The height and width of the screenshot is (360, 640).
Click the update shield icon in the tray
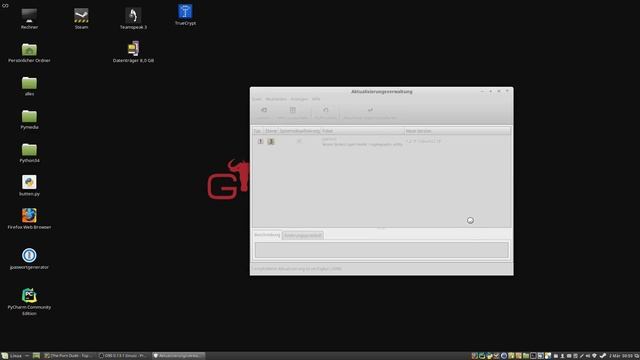point(594,356)
